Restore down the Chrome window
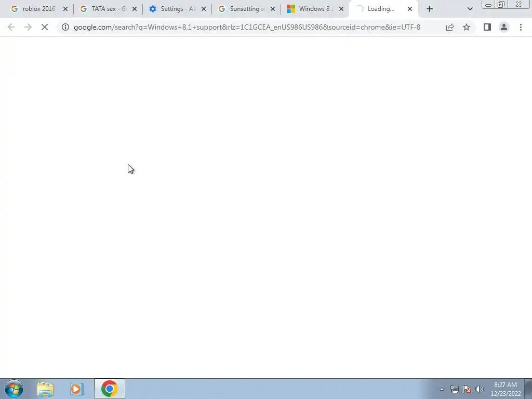 point(501,5)
